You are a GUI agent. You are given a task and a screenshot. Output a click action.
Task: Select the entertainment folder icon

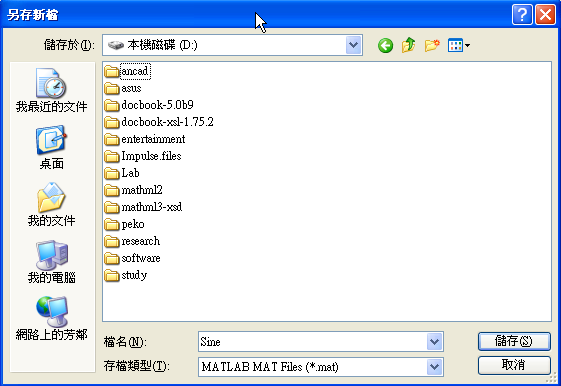pyautogui.click(x=112, y=139)
